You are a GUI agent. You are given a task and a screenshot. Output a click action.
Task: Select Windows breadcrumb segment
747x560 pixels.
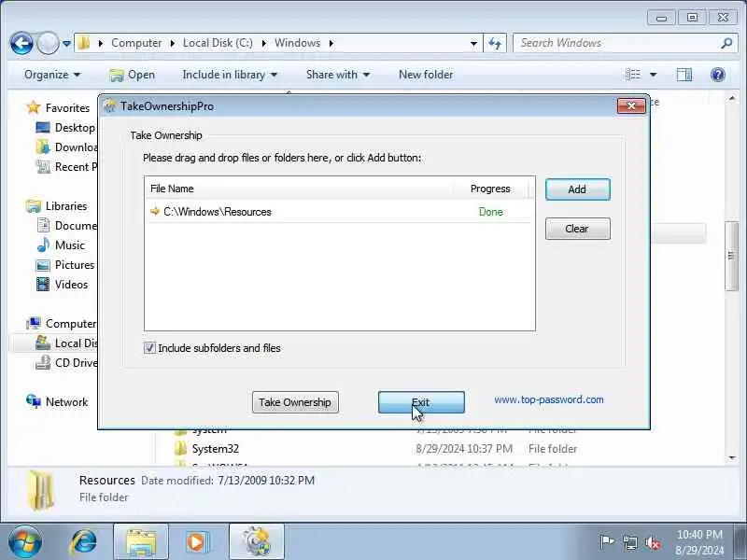point(297,43)
